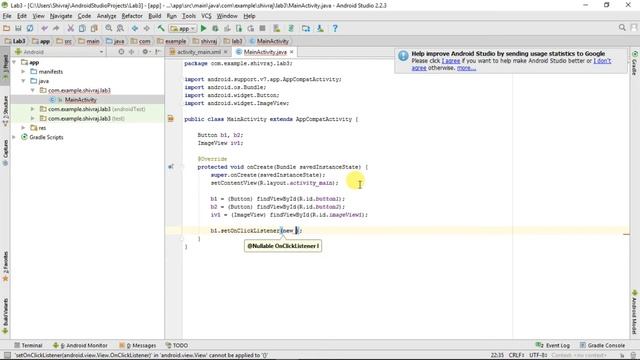Close the MainActivity.java tab

291,52
